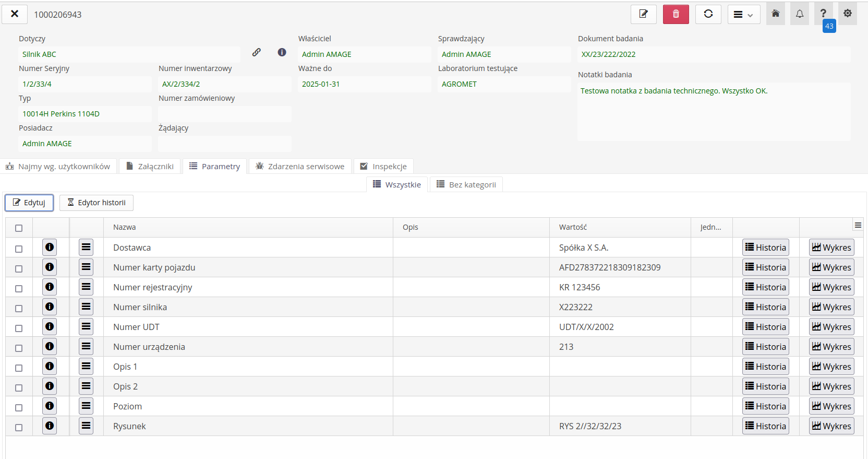Open help question mark icon
868x459 pixels.
(823, 14)
